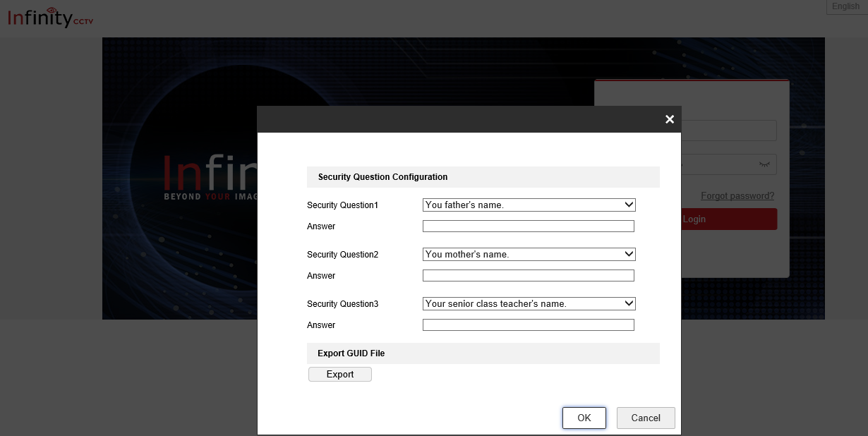
Task: Expand the Security Question2 dropdown
Action: [529, 255]
